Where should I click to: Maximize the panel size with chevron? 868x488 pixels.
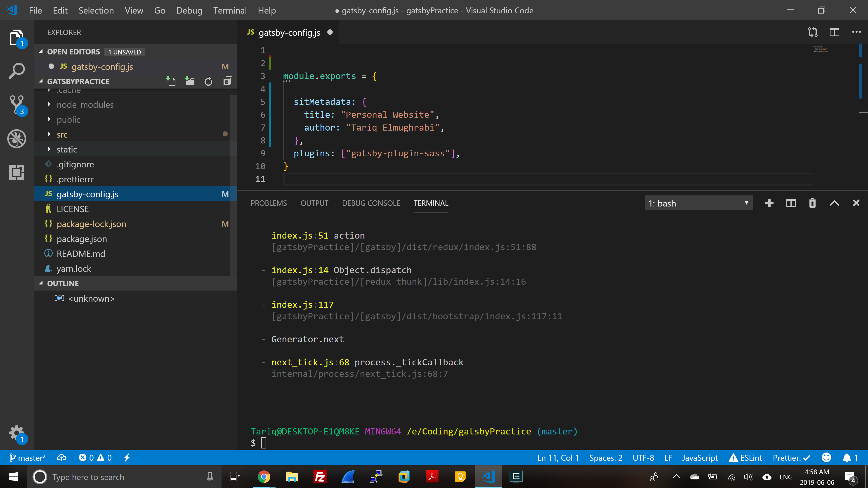(834, 203)
